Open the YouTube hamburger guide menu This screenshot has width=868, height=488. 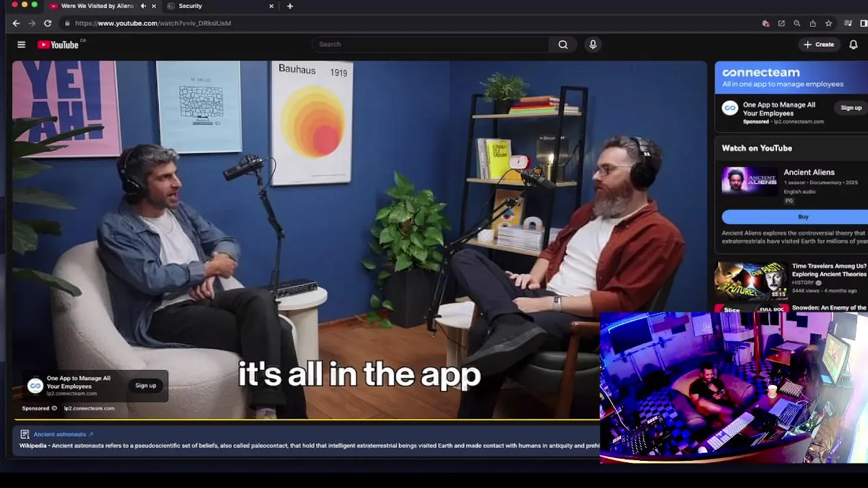tap(21, 45)
